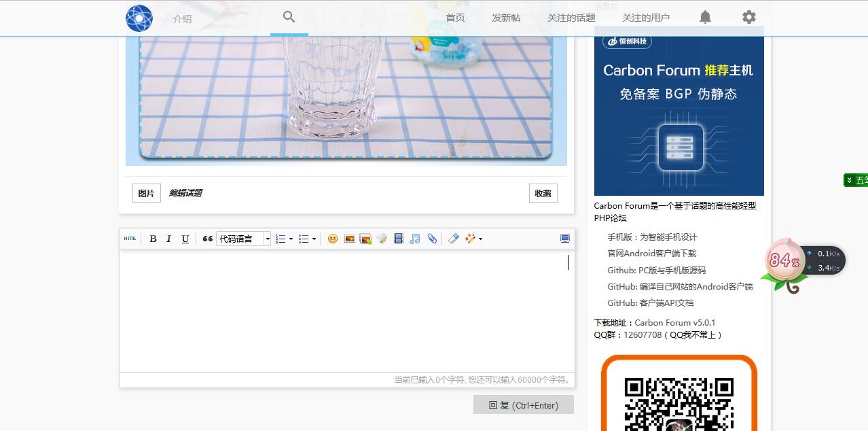
Task: Click the glass photo in the post
Action: (346, 101)
